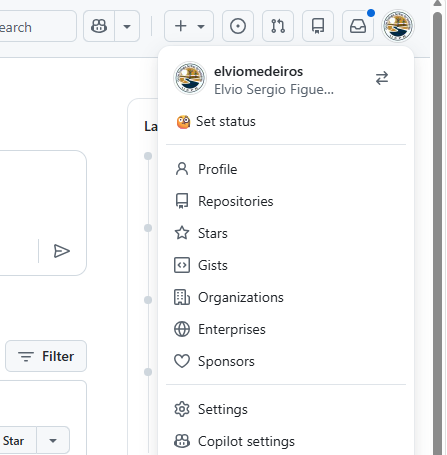The image size is (447, 455).
Task: Open the Notifications inbox icon
Action: point(358,26)
